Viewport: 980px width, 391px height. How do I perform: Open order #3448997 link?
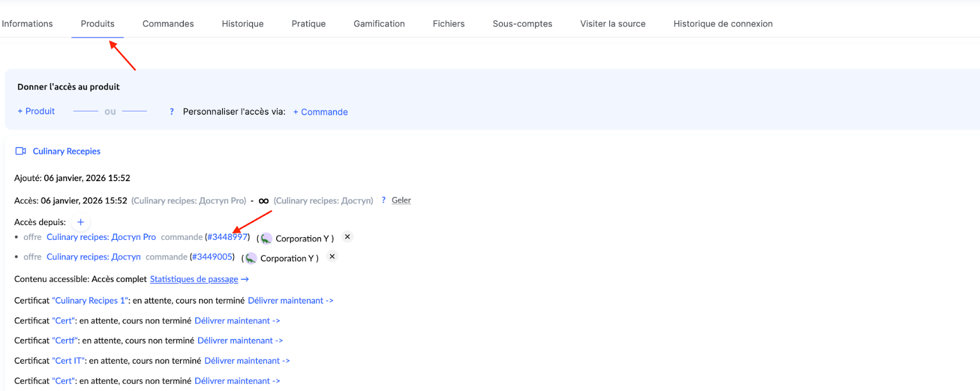(x=227, y=237)
